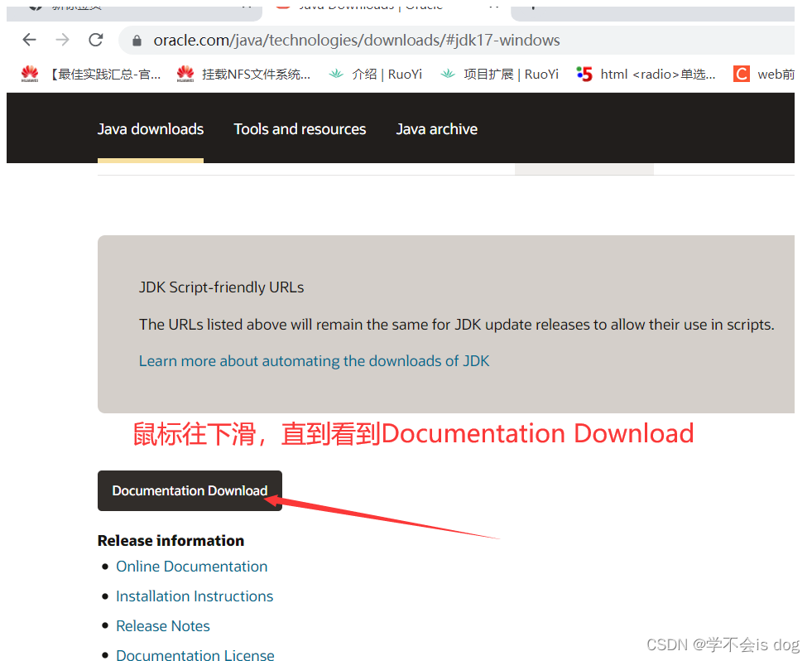Click the Documentation Download button
The height and width of the screenshot is (661, 812).
[189, 490]
